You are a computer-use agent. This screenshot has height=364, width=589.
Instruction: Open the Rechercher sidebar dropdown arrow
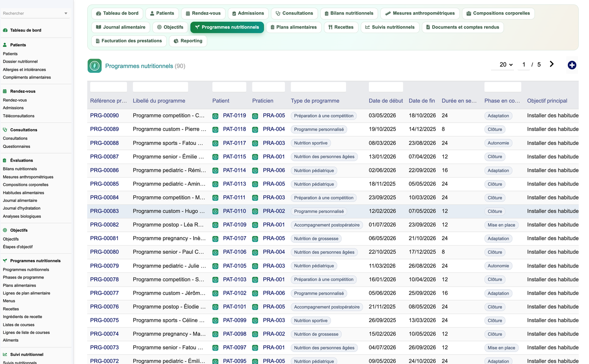pyautogui.click(x=66, y=13)
